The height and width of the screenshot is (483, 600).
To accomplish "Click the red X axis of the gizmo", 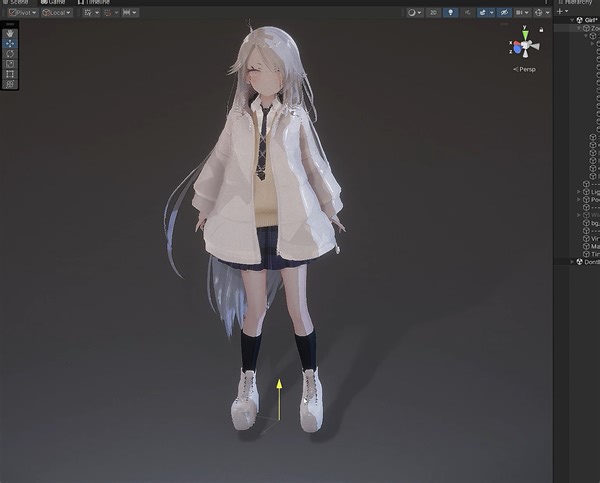I will (x=516, y=44).
